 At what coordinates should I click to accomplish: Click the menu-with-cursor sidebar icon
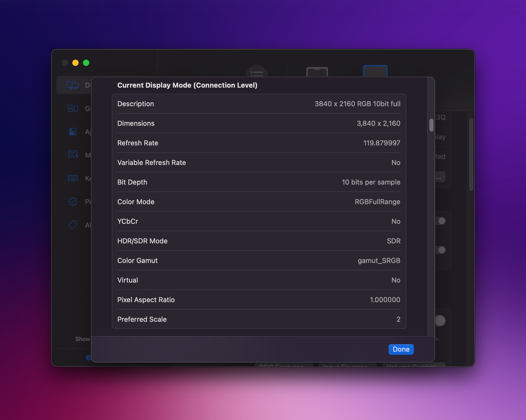[73, 154]
